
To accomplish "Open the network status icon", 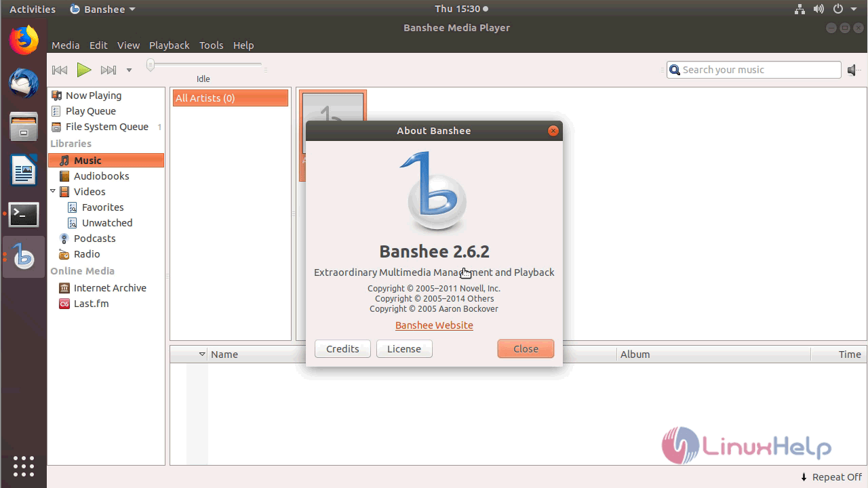I will (x=800, y=9).
